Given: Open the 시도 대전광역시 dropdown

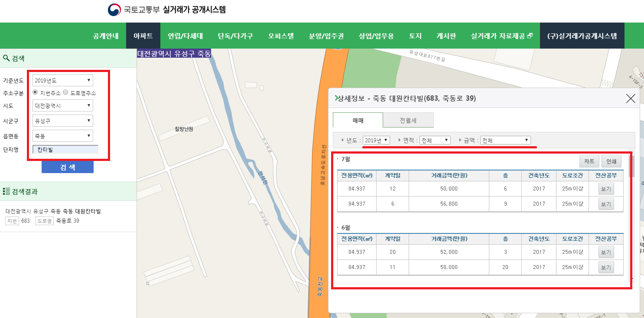Looking at the screenshot, I should tap(63, 105).
